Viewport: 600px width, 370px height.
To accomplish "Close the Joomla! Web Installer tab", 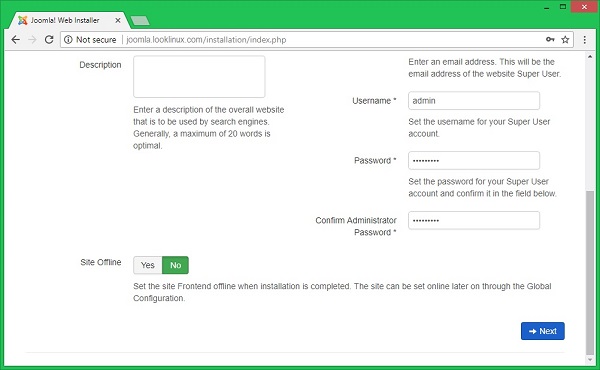I will tap(118, 20).
